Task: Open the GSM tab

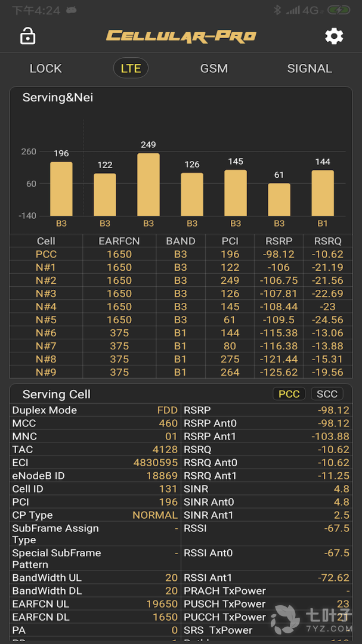Action: click(214, 69)
